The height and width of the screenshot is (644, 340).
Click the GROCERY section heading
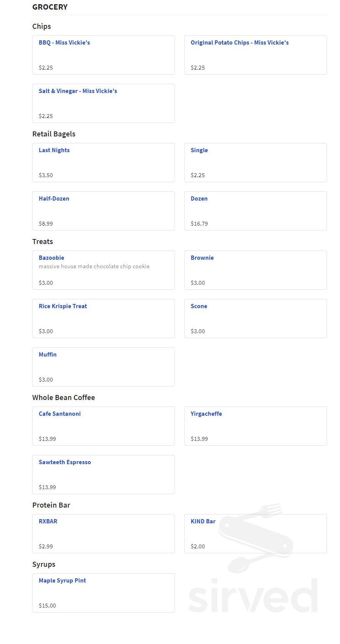pos(50,7)
